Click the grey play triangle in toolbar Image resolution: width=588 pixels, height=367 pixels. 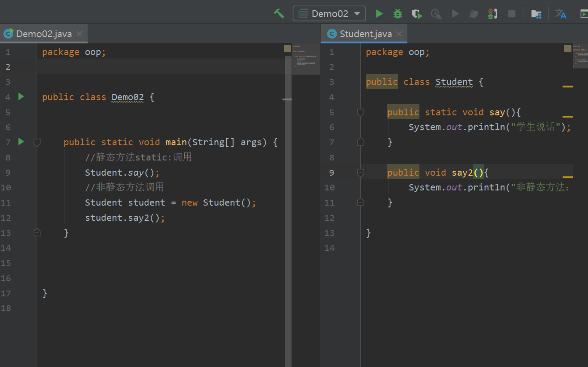click(455, 14)
